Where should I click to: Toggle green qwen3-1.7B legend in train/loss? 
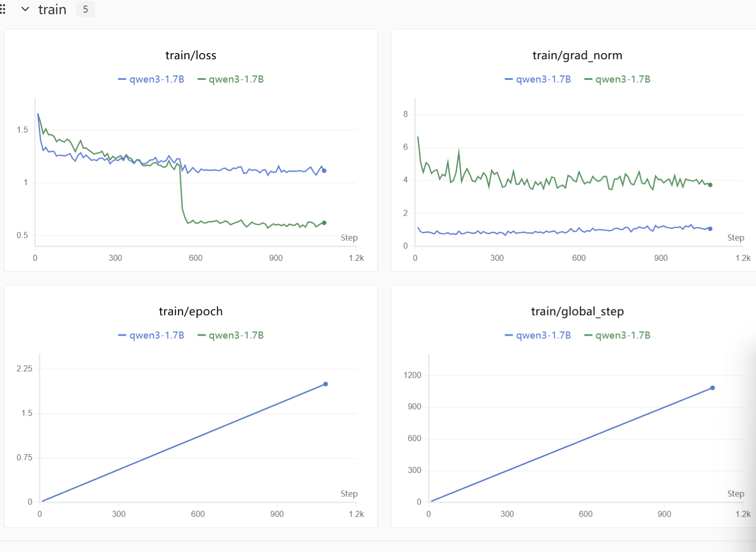(x=231, y=80)
